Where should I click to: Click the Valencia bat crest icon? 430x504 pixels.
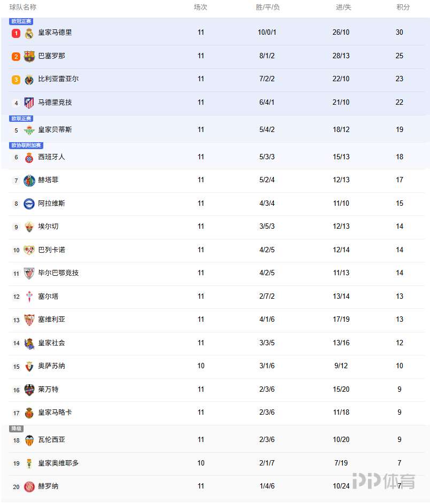tap(29, 440)
